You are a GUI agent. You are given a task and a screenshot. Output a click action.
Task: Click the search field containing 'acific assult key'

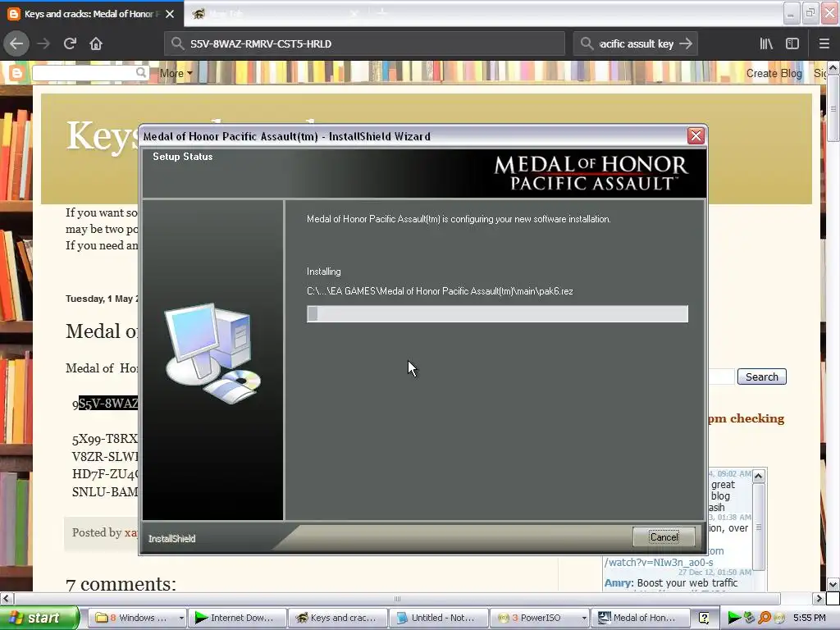click(636, 43)
